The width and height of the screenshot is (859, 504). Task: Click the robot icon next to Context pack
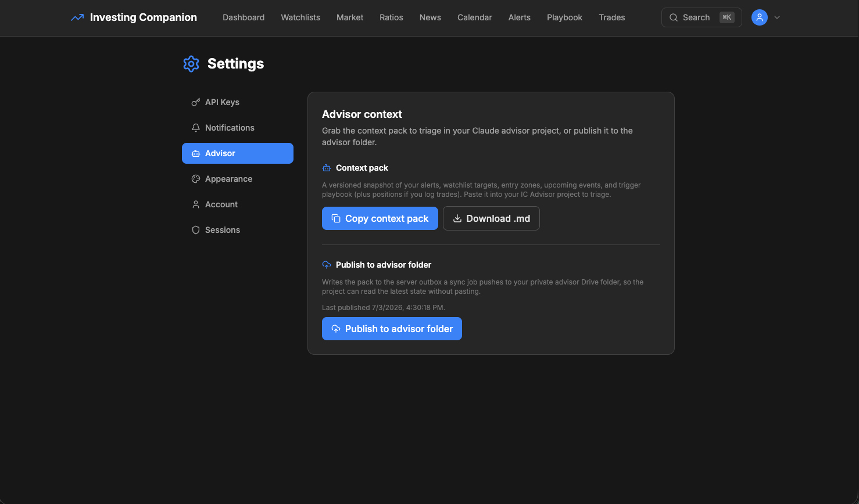pyautogui.click(x=327, y=168)
